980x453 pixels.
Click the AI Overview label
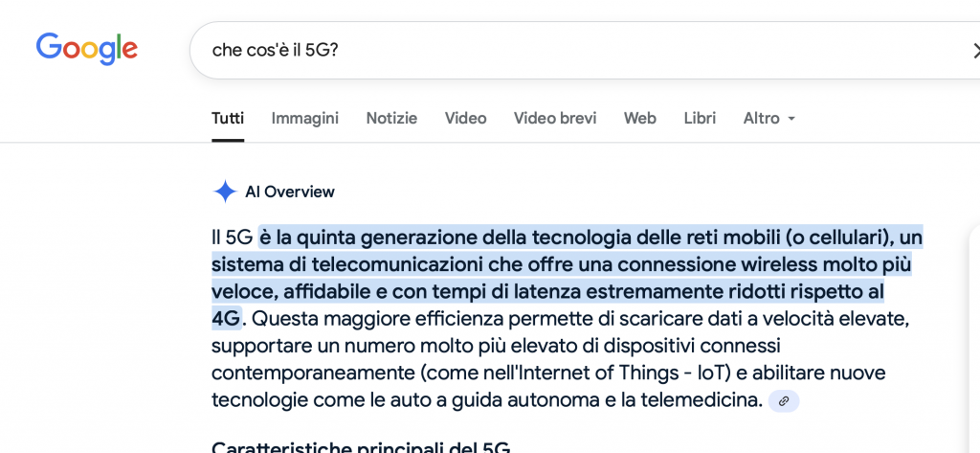pyautogui.click(x=290, y=192)
